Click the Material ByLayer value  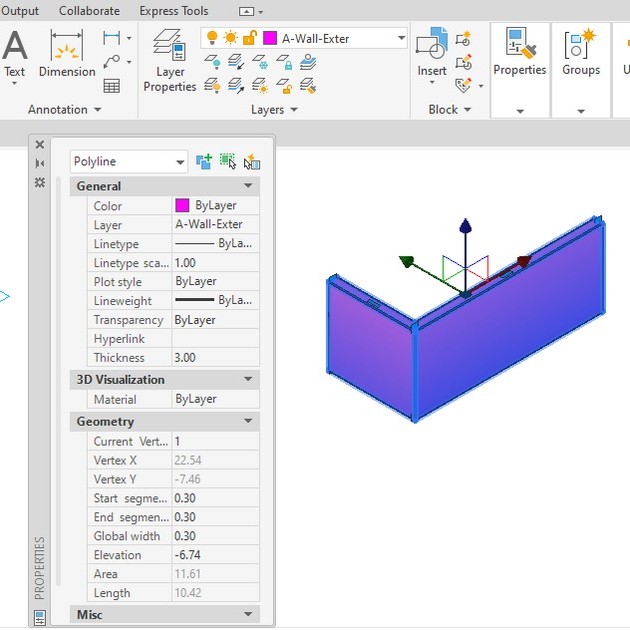pos(215,399)
